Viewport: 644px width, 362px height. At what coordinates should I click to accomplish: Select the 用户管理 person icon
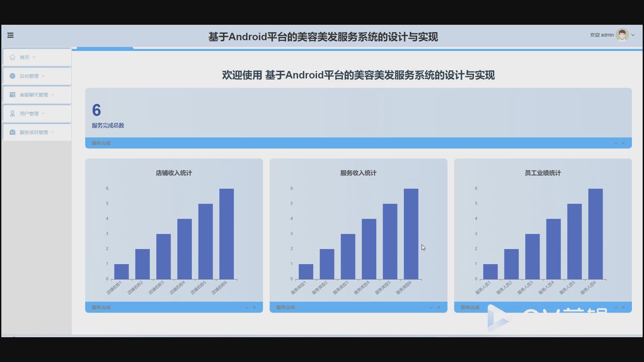tap(12, 113)
